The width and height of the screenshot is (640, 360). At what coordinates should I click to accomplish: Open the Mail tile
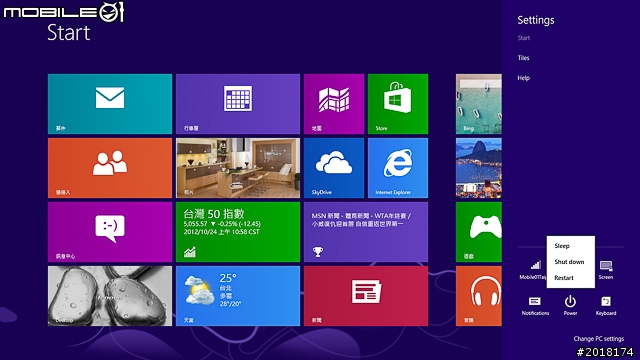coord(110,104)
